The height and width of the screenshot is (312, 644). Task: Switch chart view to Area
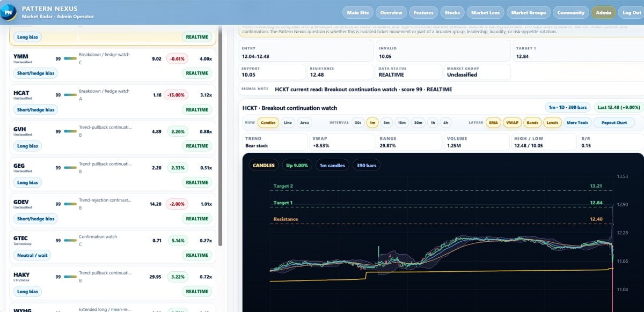point(304,123)
